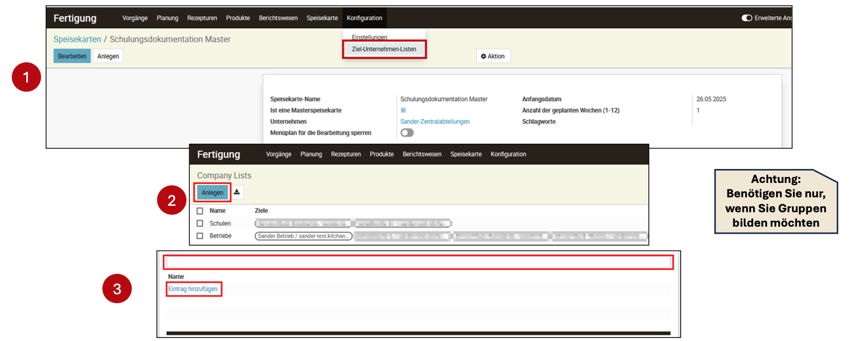Open the Sander-Zentralabteilungen company link

pyautogui.click(x=435, y=122)
